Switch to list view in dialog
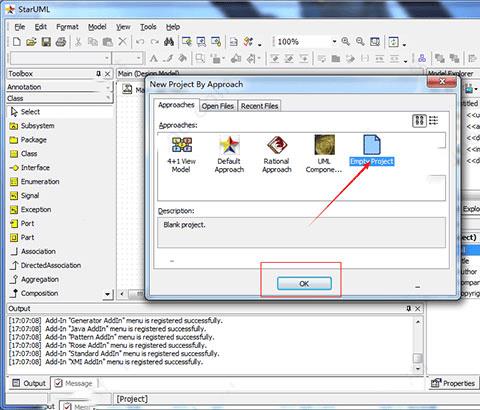Image resolution: width=480 pixels, height=410 pixels. tap(434, 120)
